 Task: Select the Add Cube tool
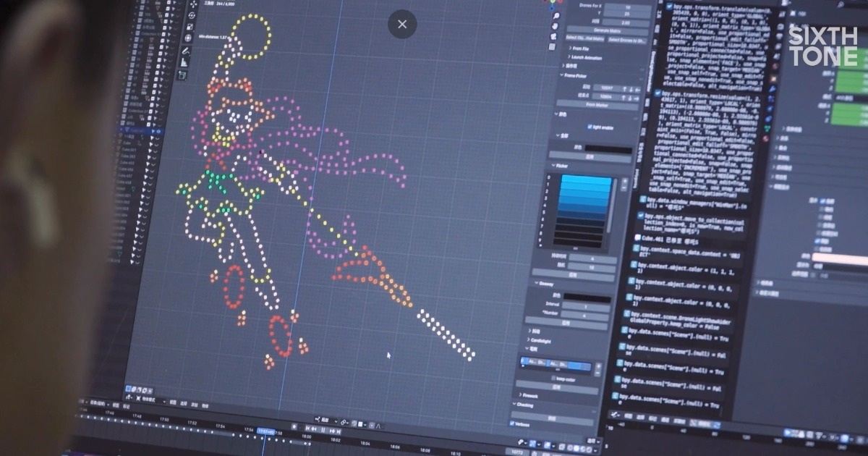tap(182, 75)
